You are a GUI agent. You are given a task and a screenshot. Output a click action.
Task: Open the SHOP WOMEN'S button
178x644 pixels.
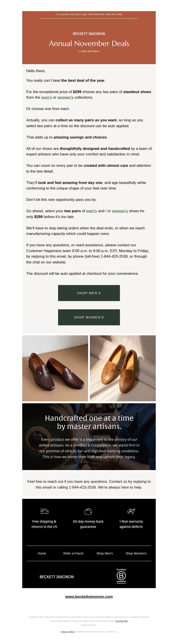[x=89, y=317]
